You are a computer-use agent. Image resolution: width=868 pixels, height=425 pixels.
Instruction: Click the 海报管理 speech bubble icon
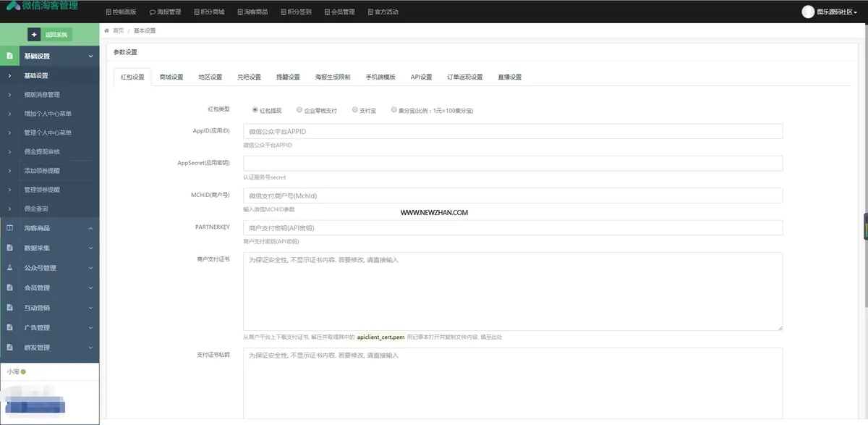click(x=152, y=12)
